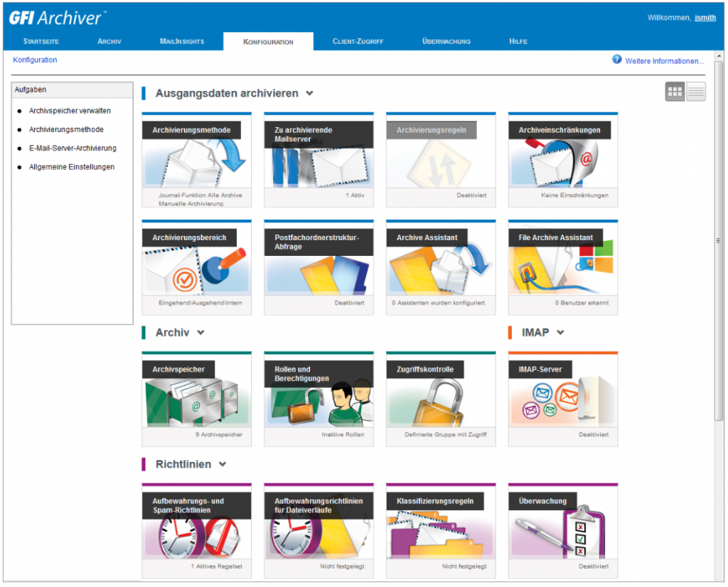The width and height of the screenshot is (728, 587).
Task: Open the Hilfe tab
Action: click(x=518, y=41)
